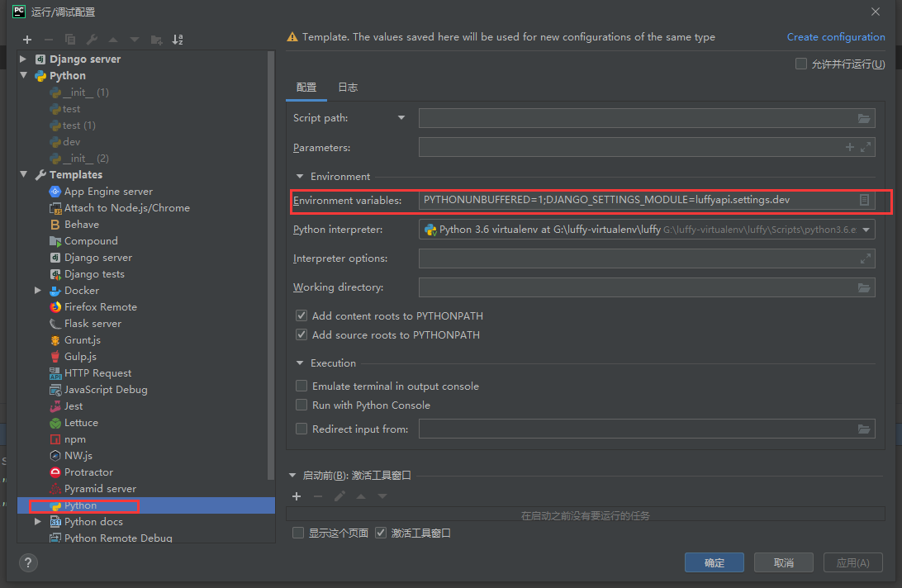Click the remove configuration minus icon
The height and width of the screenshot is (588, 902).
48,40
